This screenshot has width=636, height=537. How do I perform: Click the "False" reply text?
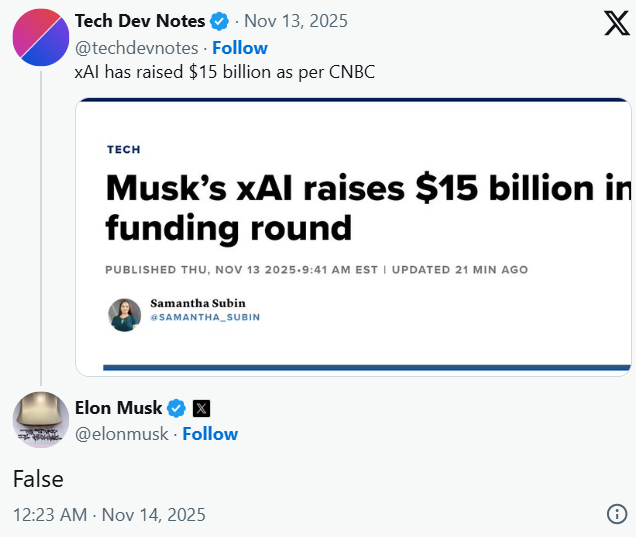(38, 479)
